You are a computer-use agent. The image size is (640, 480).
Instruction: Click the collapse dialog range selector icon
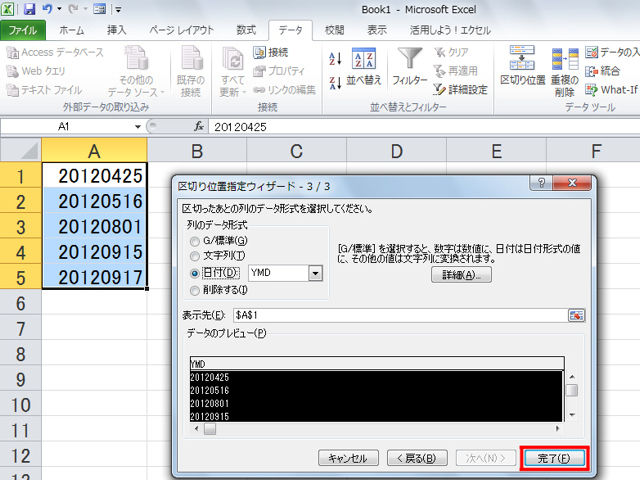tap(576, 316)
